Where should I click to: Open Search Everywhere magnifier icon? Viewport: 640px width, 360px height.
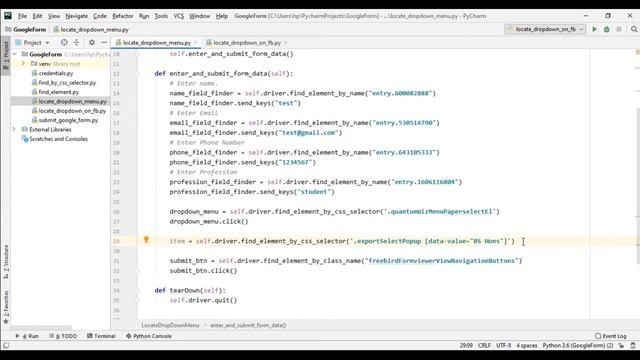coord(634,29)
